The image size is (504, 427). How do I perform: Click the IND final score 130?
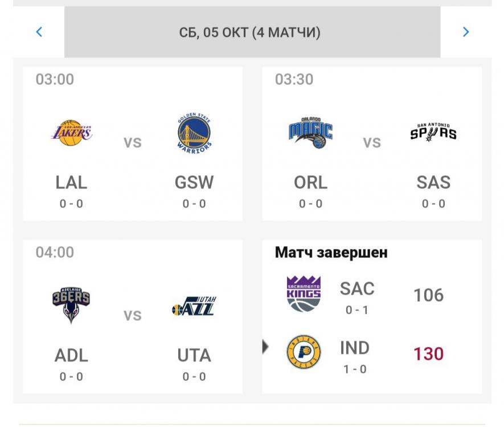[x=428, y=354]
